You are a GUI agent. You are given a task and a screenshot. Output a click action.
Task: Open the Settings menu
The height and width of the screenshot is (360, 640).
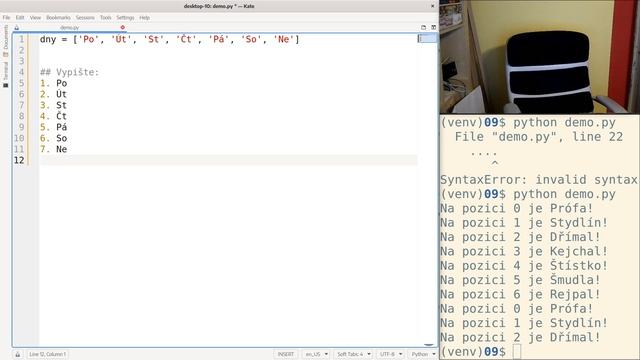125,18
